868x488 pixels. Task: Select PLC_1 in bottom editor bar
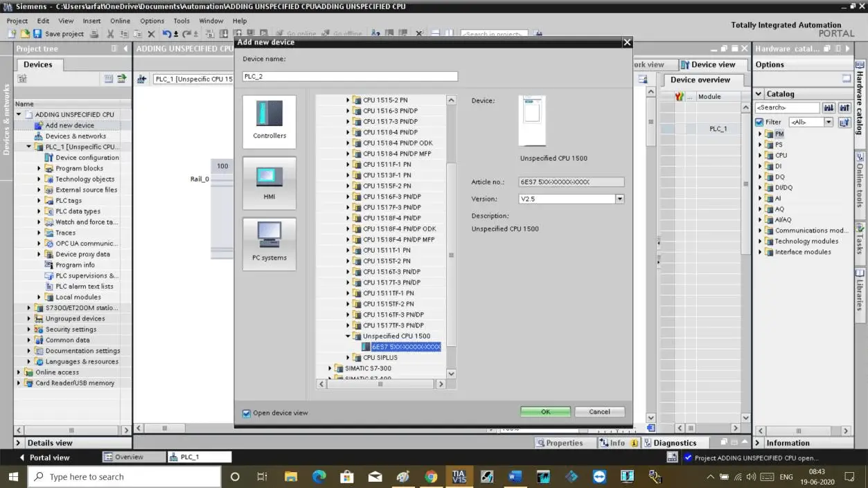pos(200,457)
